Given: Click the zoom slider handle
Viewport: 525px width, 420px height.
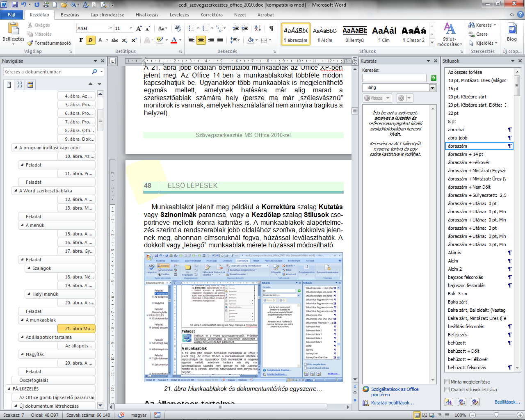Looking at the screenshot, I should (x=496, y=415).
